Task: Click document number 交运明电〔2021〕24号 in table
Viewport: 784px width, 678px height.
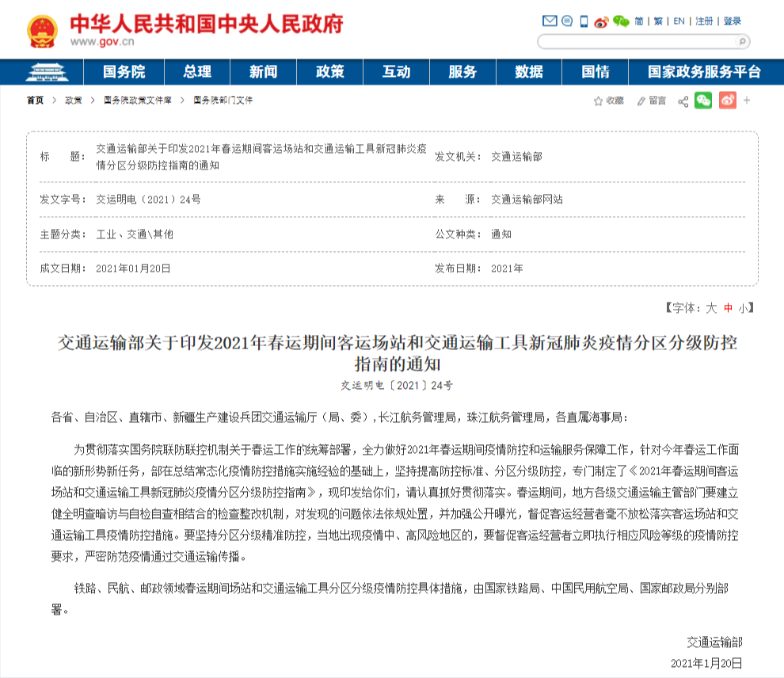Action: pyautogui.click(x=149, y=200)
